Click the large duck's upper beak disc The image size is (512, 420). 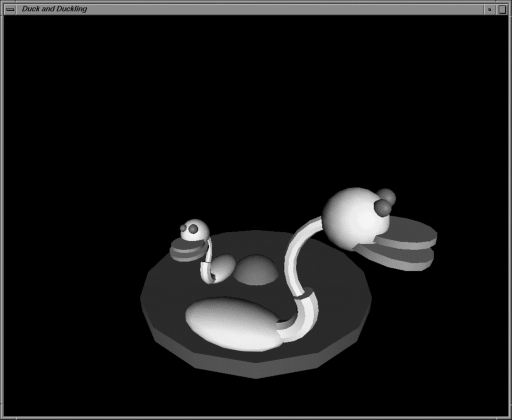coord(406,233)
